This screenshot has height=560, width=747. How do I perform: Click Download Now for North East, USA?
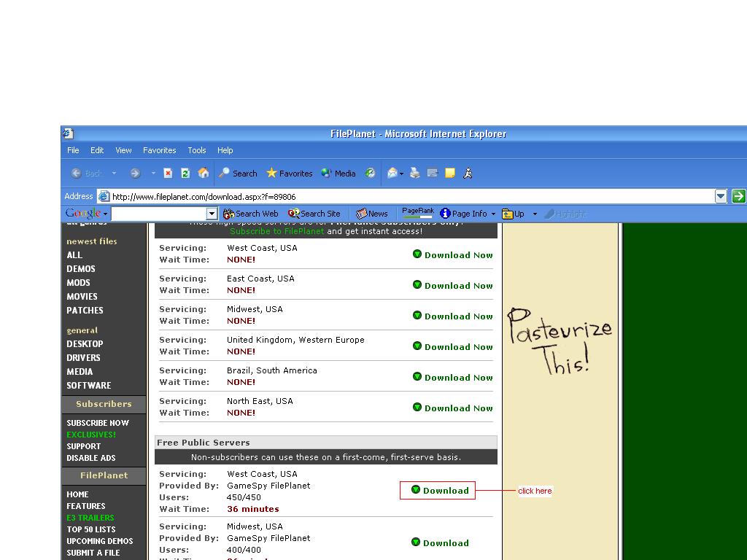coord(452,408)
